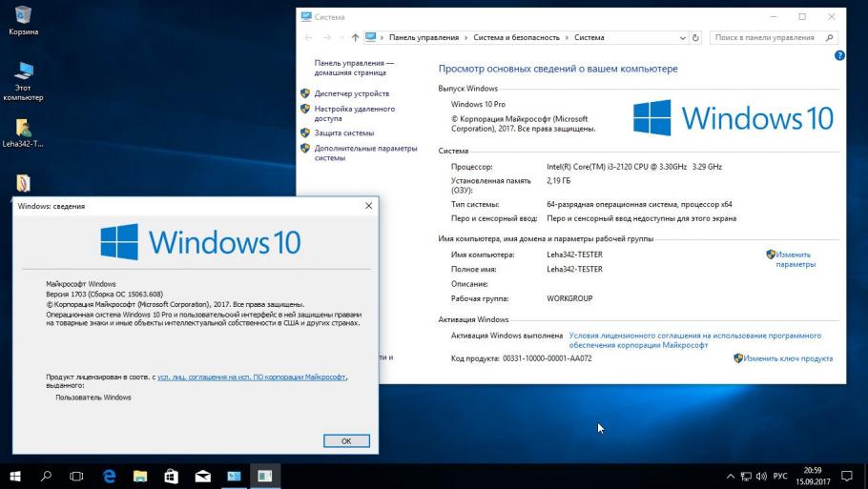Click OK in the Windows: сведения dialog
The height and width of the screenshot is (489, 868).
(x=346, y=441)
